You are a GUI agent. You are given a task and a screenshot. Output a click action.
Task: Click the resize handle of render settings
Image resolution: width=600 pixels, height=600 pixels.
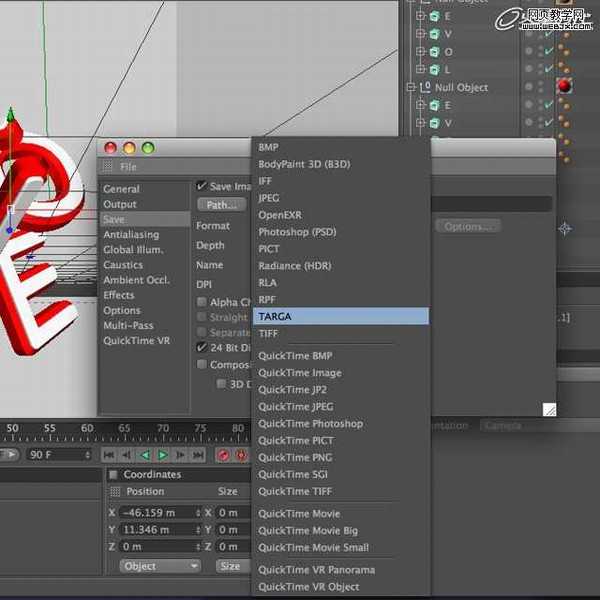point(549,409)
